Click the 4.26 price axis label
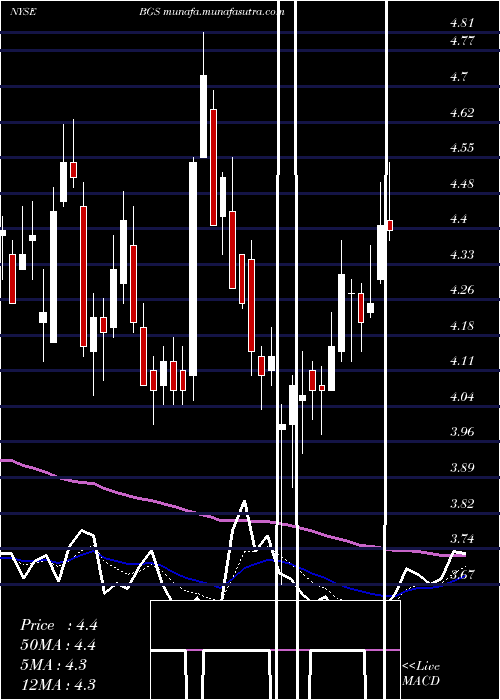This screenshot has width=500, height=700. 462,290
